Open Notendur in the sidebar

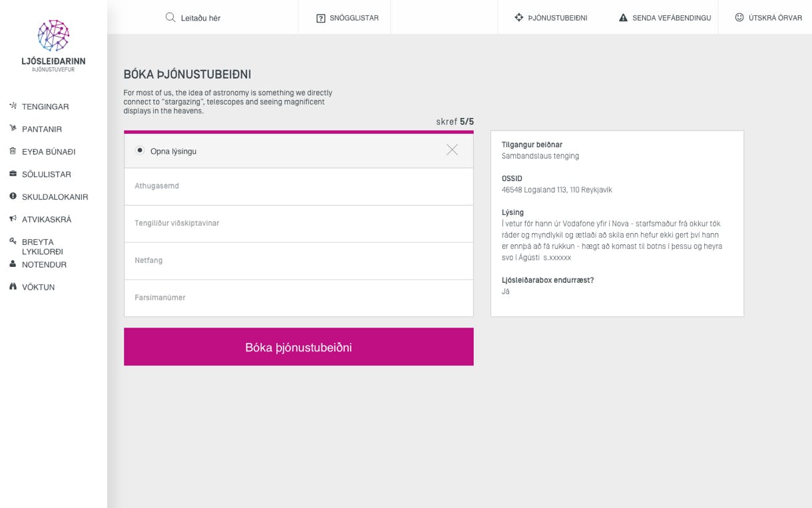point(45,265)
